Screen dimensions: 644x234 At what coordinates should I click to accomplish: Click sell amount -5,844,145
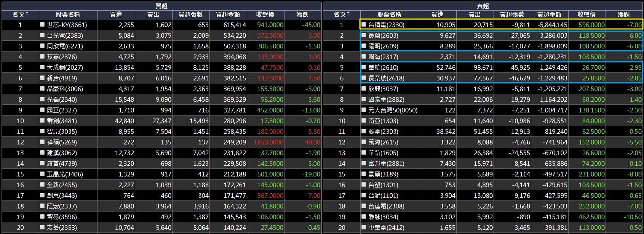552,24
